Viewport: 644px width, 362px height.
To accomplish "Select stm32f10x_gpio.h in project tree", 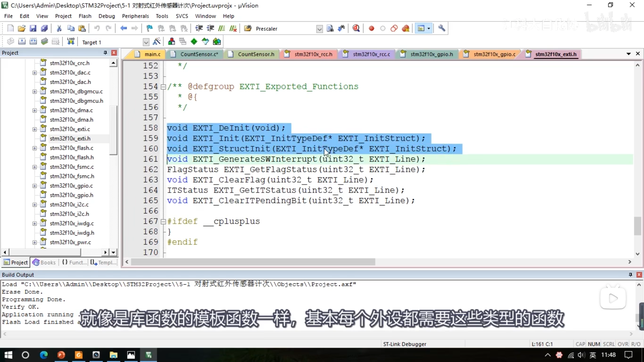I will click(x=71, y=195).
